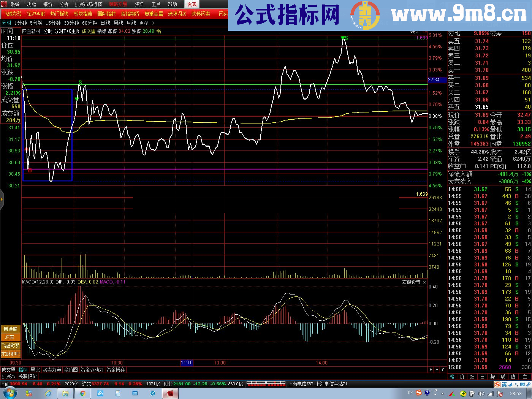Open the colorful four-petal taskbar icon
This screenshot has height=399, width=532.
coord(29,393)
